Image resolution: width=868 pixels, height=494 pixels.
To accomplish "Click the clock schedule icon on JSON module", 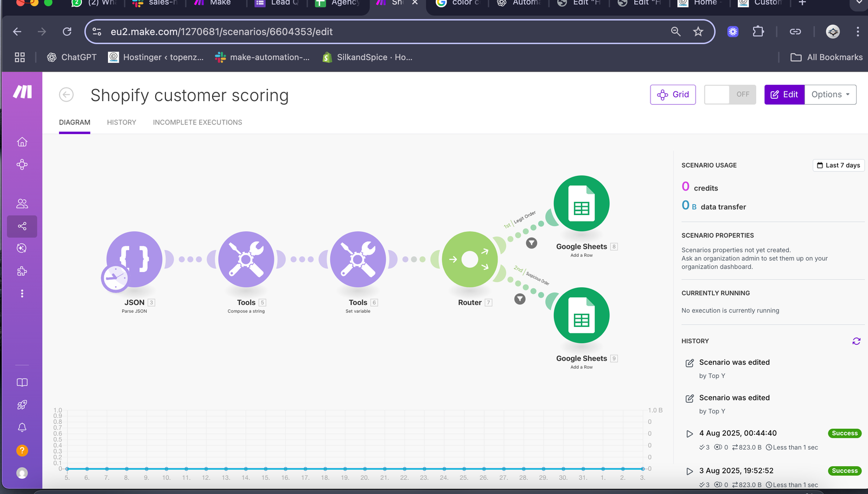I will pyautogui.click(x=115, y=279).
